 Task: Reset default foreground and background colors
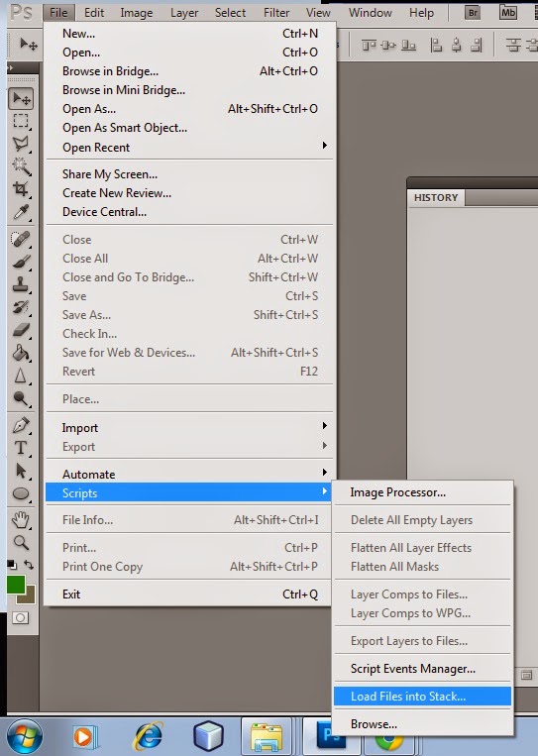point(12,565)
